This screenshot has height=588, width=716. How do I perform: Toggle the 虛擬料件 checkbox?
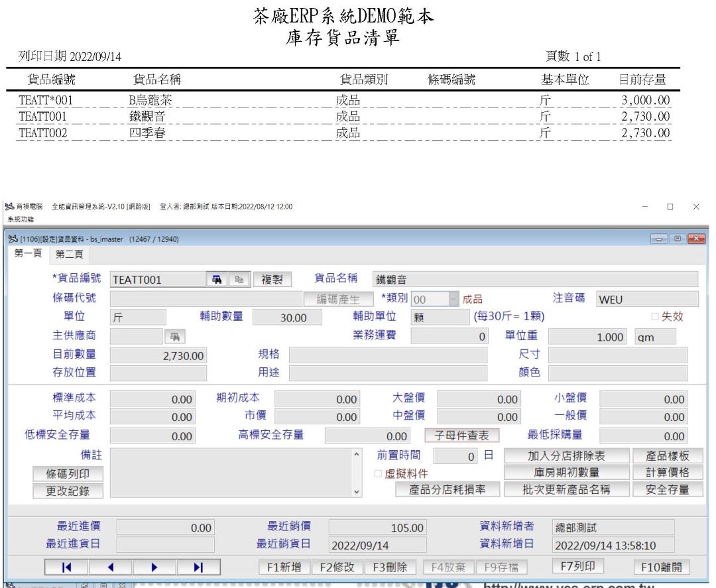378,473
